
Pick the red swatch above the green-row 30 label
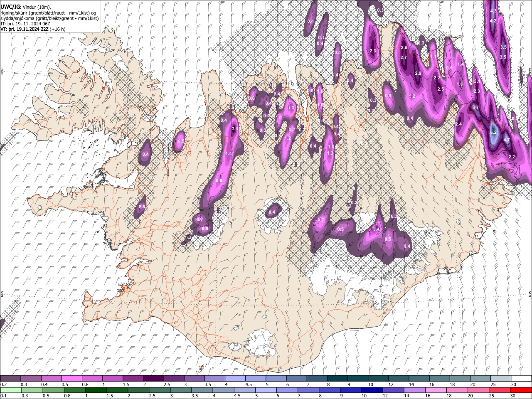click(x=521, y=390)
